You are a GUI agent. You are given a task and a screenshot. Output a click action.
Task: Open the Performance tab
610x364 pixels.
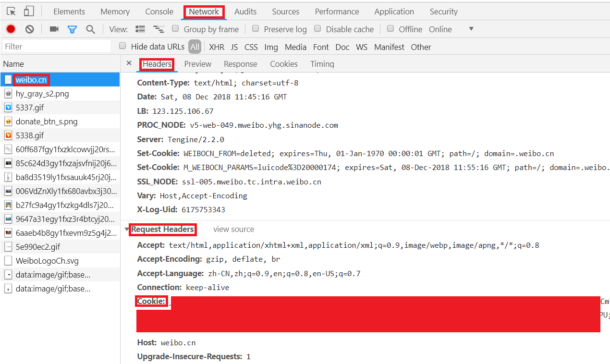click(x=337, y=12)
